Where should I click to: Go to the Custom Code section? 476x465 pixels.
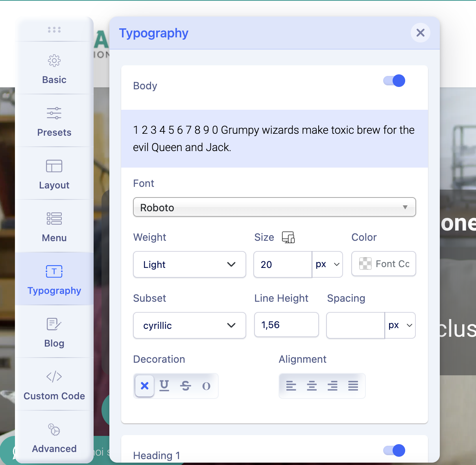pyautogui.click(x=54, y=384)
